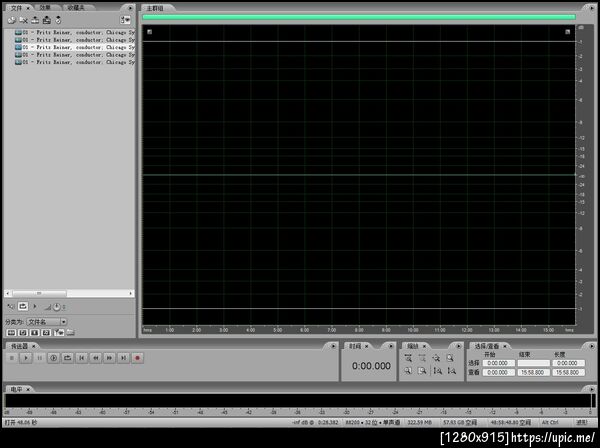Open the 分类为 sort dropdown
Screen dimensions: 600x448
coord(47,322)
